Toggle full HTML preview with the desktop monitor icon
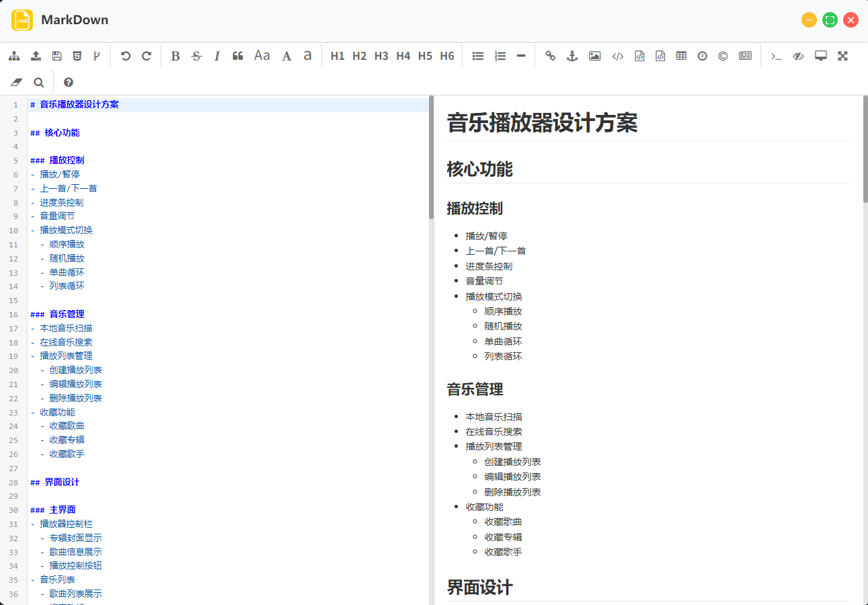 pos(820,56)
